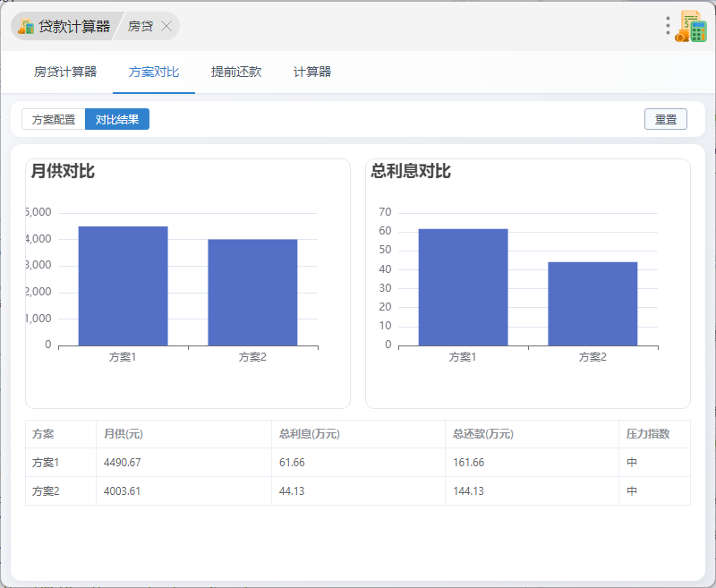Click the 贷款计算器 breadcrumb label
Screen dimensions: 716x588
point(74,27)
